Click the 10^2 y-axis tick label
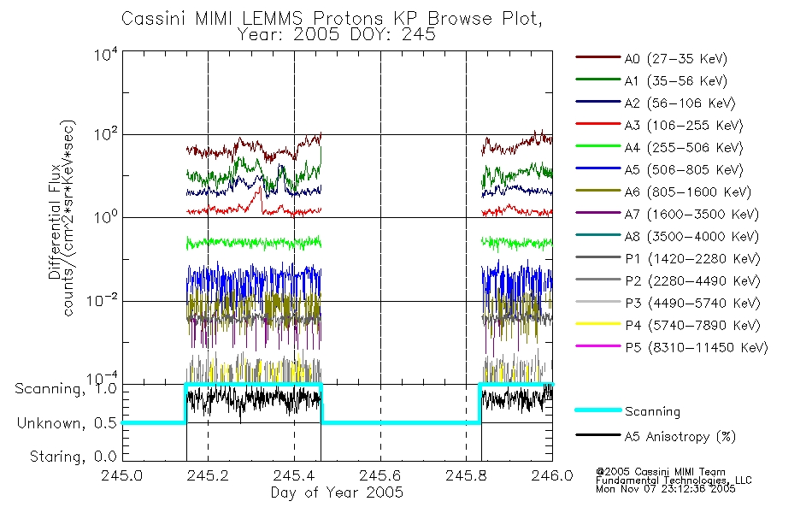Image resolution: width=812 pixels, height=513 pixels. point(105,135)
